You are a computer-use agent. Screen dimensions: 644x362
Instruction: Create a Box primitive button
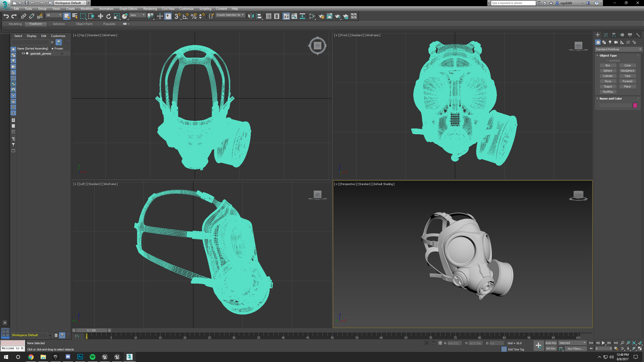(x=608, y=65)
